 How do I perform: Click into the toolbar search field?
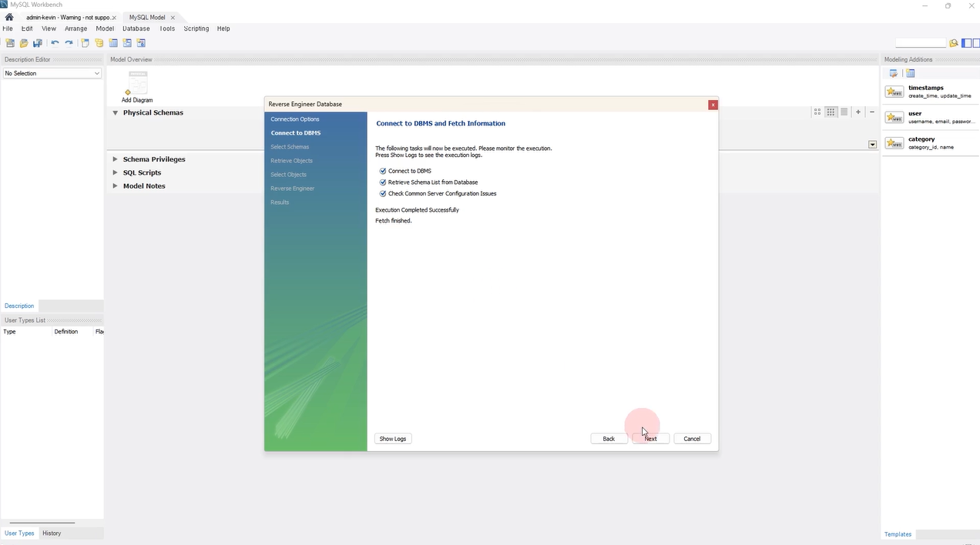tap(921, 43)
